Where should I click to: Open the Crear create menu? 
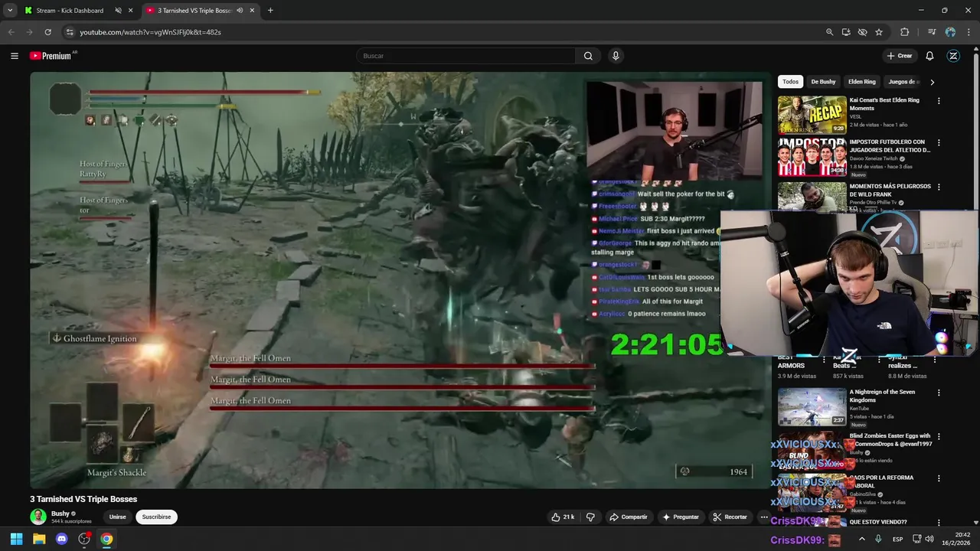[x=900, y=56]
